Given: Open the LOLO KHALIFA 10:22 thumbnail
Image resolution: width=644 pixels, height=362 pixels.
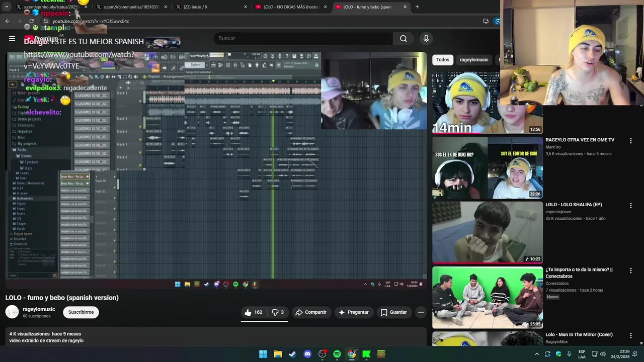Looking at the screenshot, I should 487,233.
